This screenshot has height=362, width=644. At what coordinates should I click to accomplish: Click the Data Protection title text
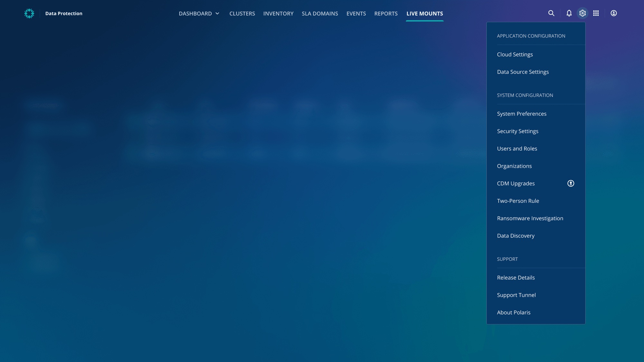64,14
